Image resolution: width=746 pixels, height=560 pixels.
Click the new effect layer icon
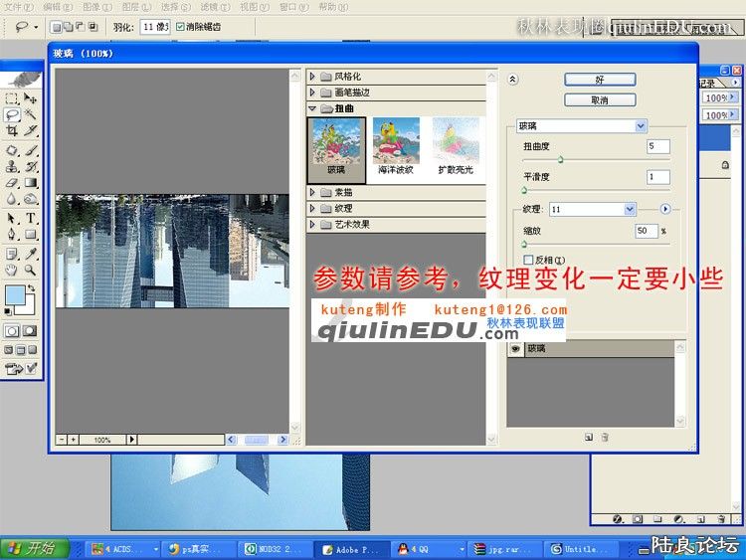pos(588,437)
